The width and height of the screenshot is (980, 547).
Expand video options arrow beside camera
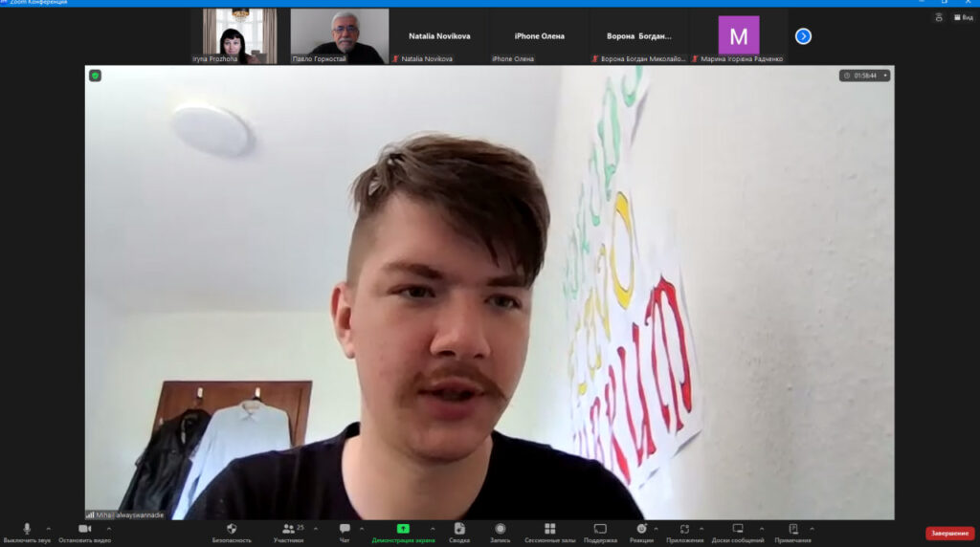pyautogui.click(x=108, y=528)
